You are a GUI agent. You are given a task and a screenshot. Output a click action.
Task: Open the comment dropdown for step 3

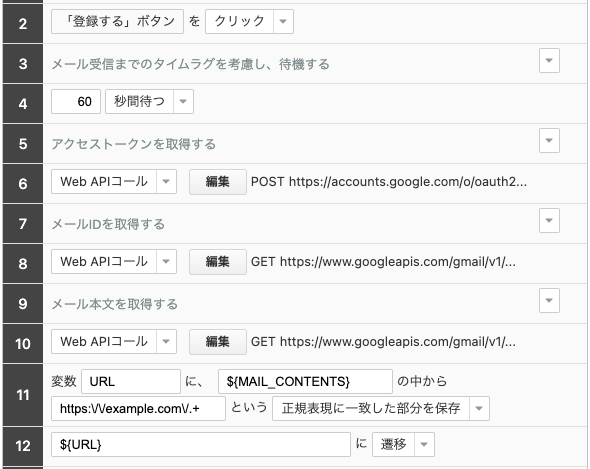click(x=549, y=60)
